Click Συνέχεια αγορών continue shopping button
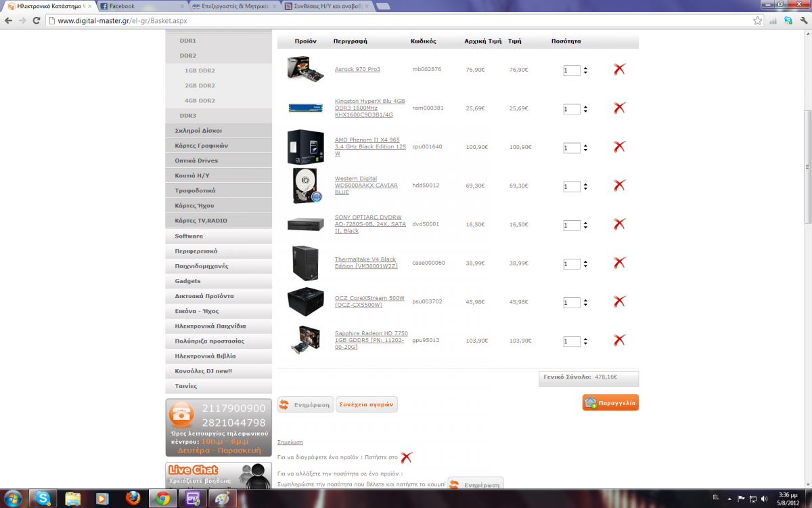812x508 pixels. pos(366,404)
